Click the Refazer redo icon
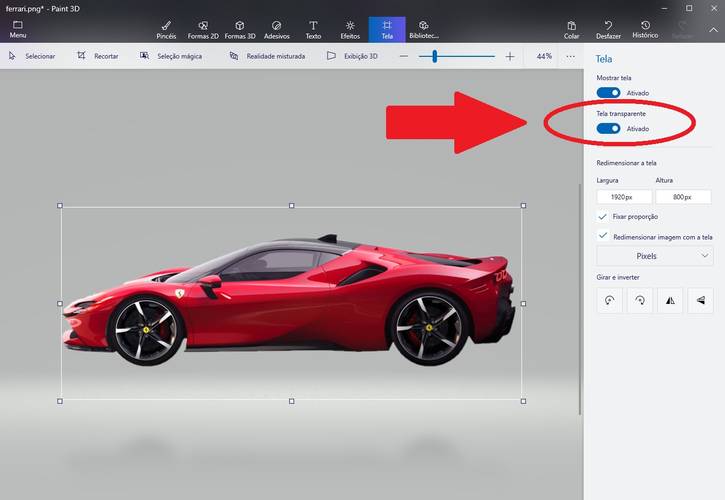 pyautogui.click(x=682, y=30)
